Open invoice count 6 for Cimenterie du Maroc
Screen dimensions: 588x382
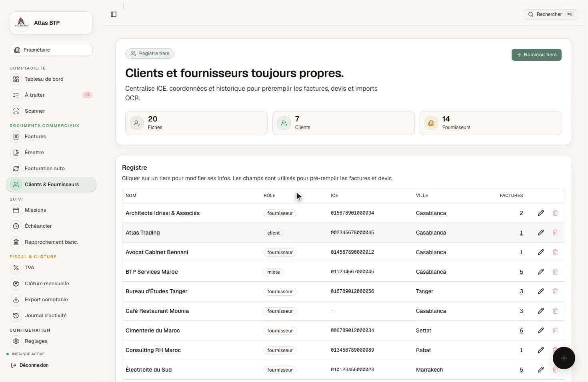(x=521, y=330)
